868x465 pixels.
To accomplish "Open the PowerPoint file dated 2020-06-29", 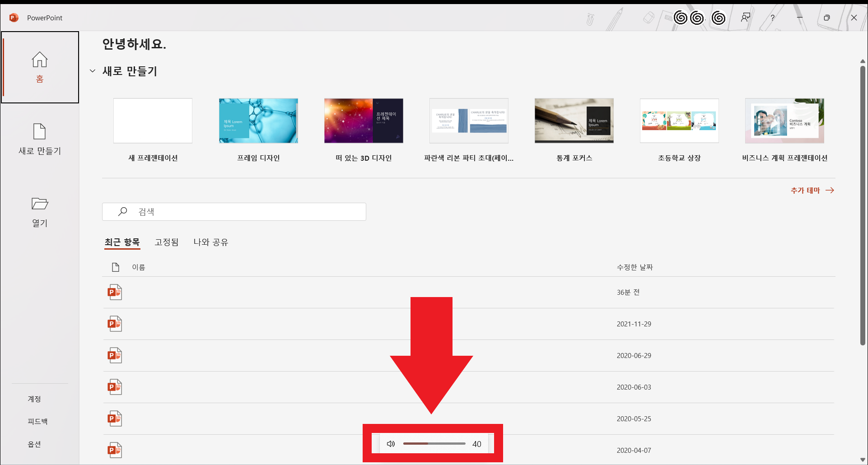I will (x=468, y=355).
